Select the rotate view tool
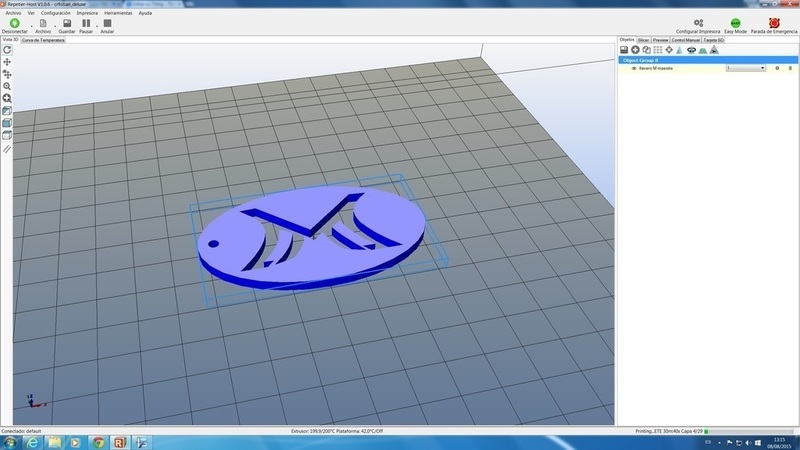800x450 pixels. coord(7,49)
